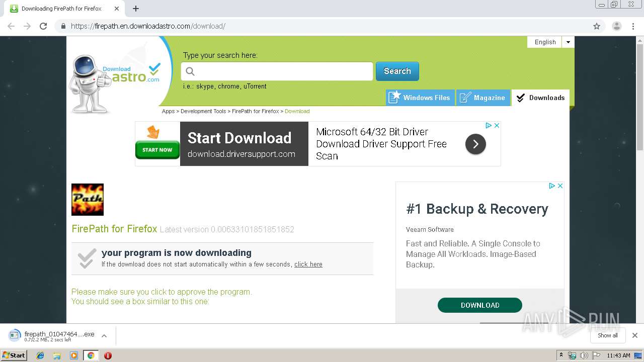This screenshot has height=362, width=644.
Task: Click the browser forward arrow
Action: [27, 26]
